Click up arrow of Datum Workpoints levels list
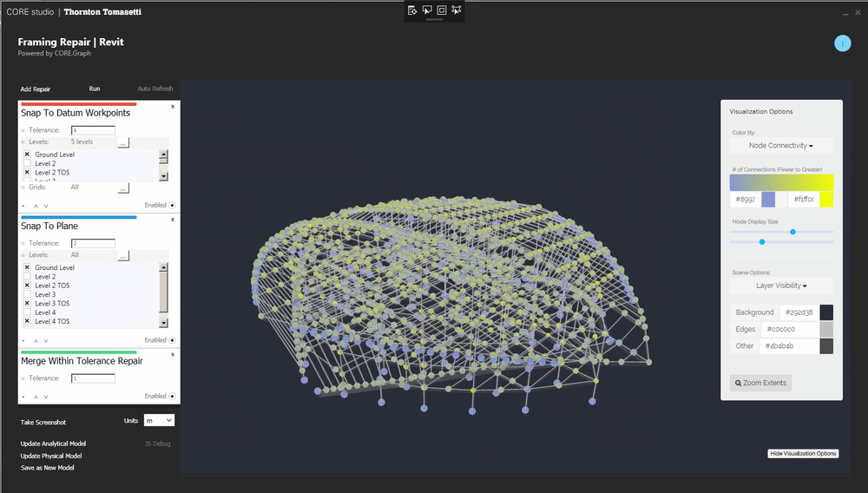Viewport: 868px width, 493px height. [163, 154]
